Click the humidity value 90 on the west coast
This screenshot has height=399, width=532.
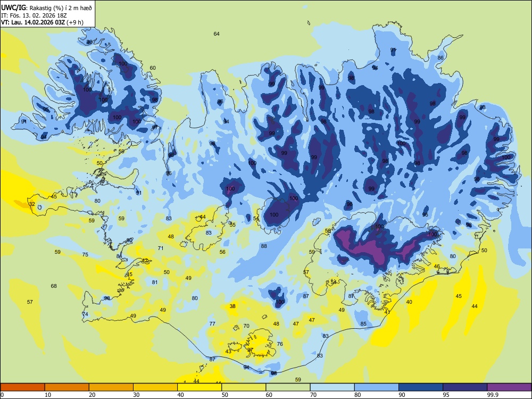point(129,240)
